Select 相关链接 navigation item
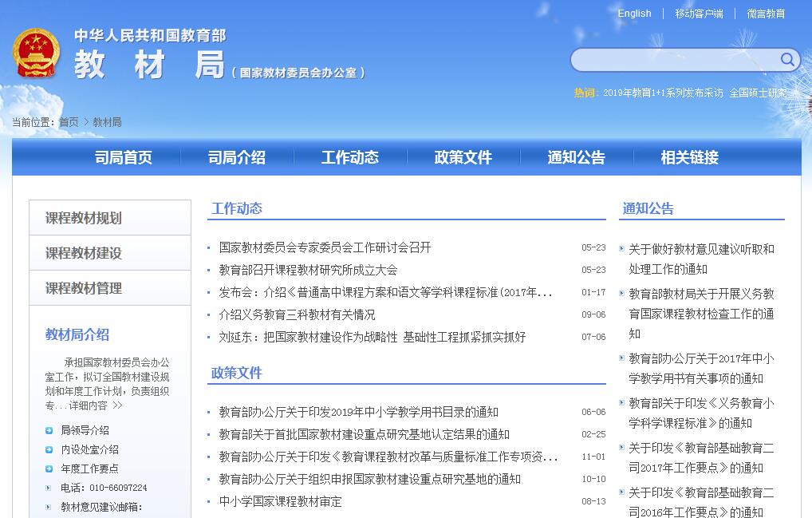The width and height of the screenshot is (812, 518). coord(689,157)
